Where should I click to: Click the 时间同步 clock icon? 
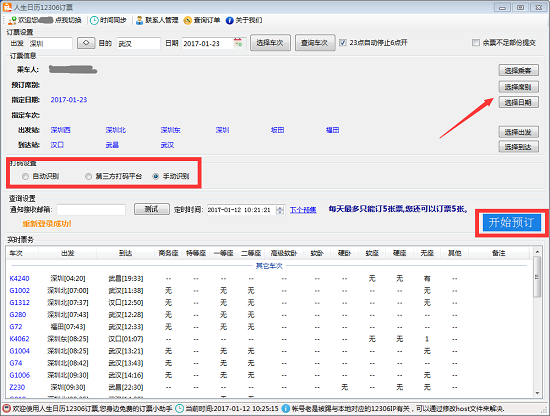click(94, 20)
